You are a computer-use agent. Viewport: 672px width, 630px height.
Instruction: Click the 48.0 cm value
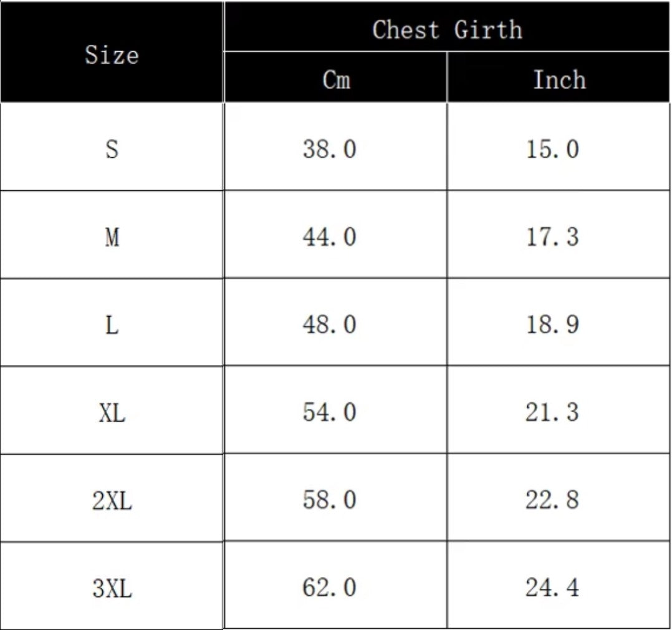(329, 324)
